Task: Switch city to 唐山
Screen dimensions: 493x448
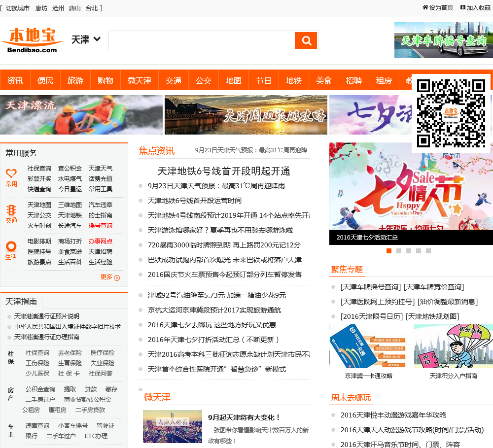Action: [x=75, y=8]
